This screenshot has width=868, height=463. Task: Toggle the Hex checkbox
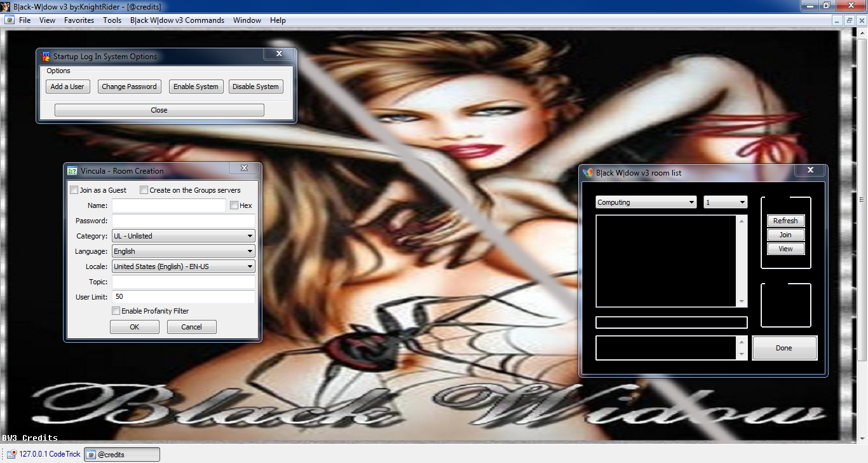234,205
